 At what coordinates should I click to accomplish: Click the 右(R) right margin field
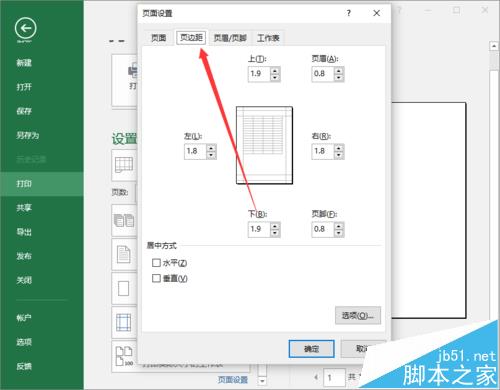pyautogui.click(x=323, y=151)
